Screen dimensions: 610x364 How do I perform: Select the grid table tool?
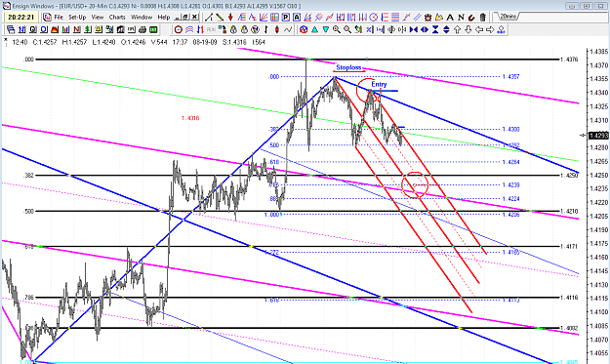tap(274, 18)
